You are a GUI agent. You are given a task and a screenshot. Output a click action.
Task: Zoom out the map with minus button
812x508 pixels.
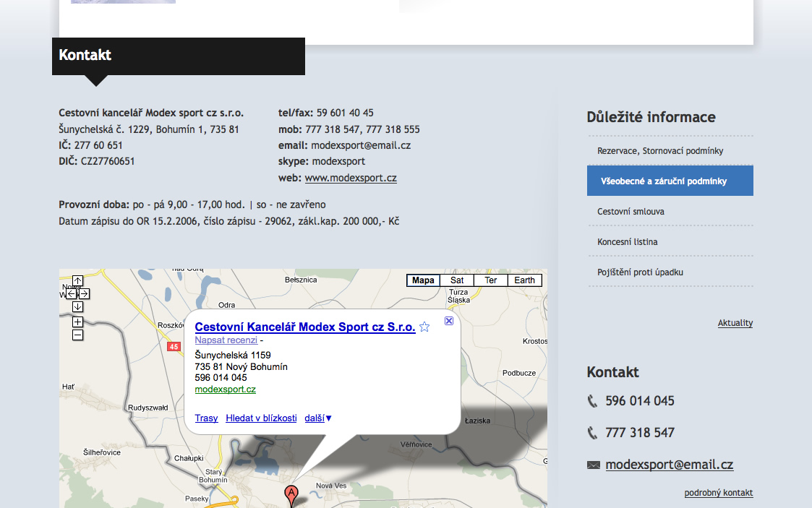pos(77,335)
